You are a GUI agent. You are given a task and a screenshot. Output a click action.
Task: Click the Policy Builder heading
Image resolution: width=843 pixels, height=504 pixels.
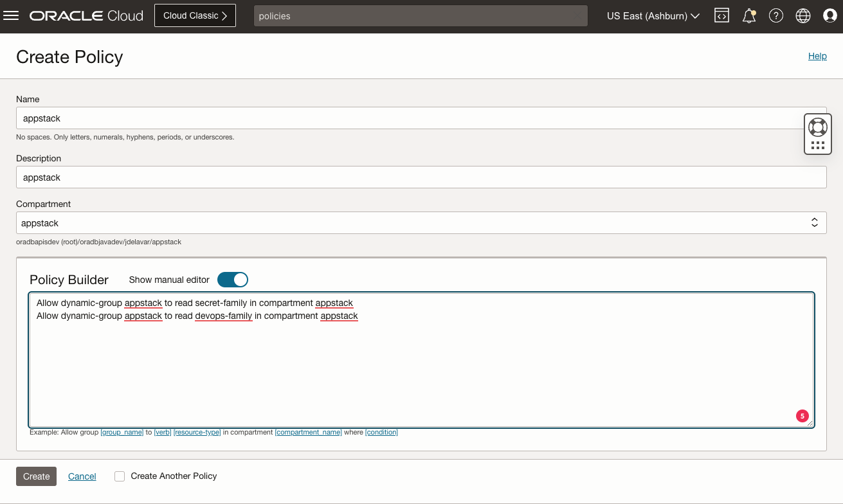(69, 280)
